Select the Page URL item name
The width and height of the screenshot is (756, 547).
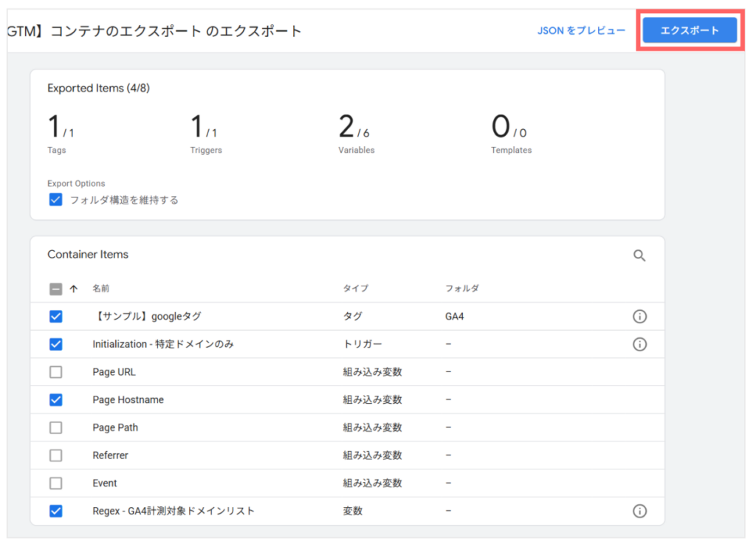tap(114, 372)
